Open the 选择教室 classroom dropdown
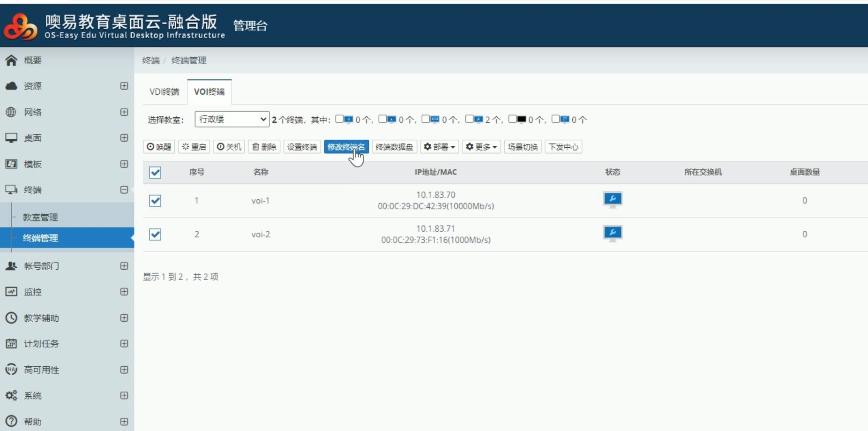 pos(232,120)
